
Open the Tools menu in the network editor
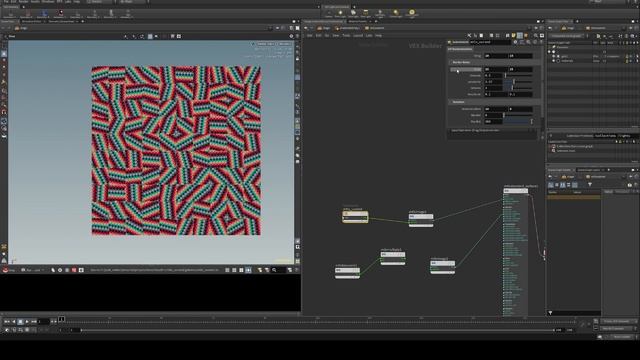(346, 36)
